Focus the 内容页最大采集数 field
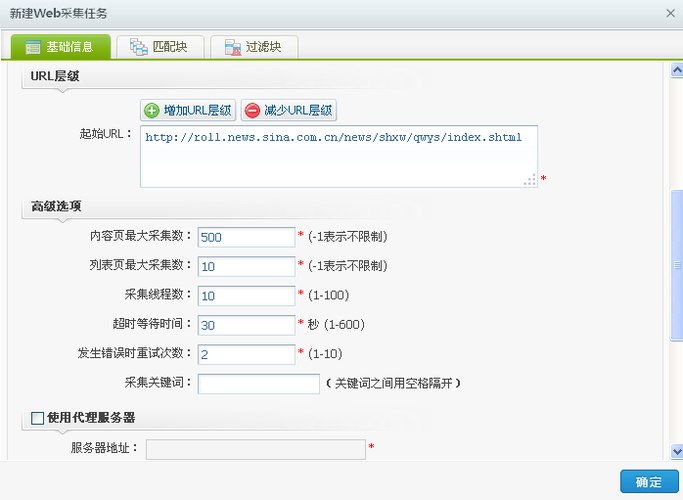This screenshot has height=500, width=683. (x=246, y=237)
